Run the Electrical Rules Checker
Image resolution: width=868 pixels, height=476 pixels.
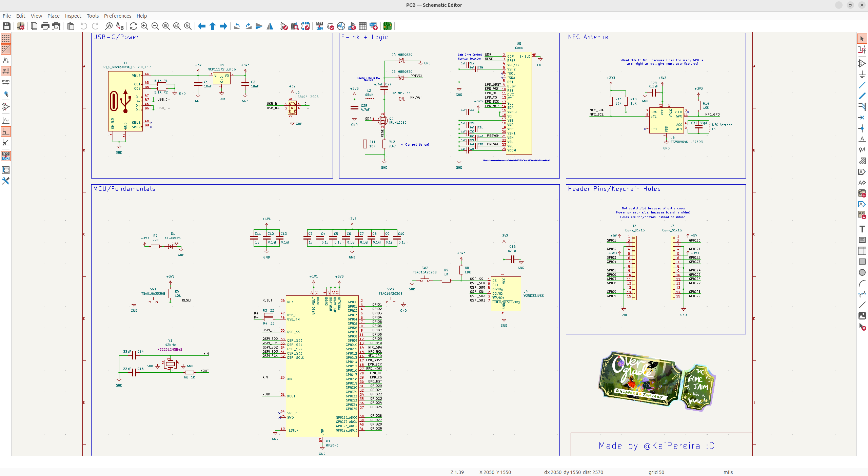pyautogui.click(x=330, y=26)
